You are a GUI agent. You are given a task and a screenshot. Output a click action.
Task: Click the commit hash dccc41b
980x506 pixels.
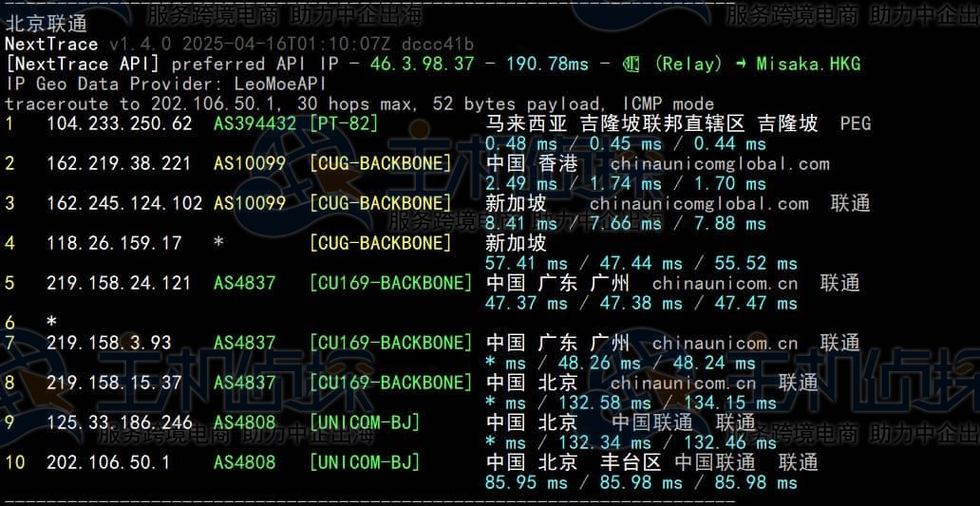tap(438, 44)
